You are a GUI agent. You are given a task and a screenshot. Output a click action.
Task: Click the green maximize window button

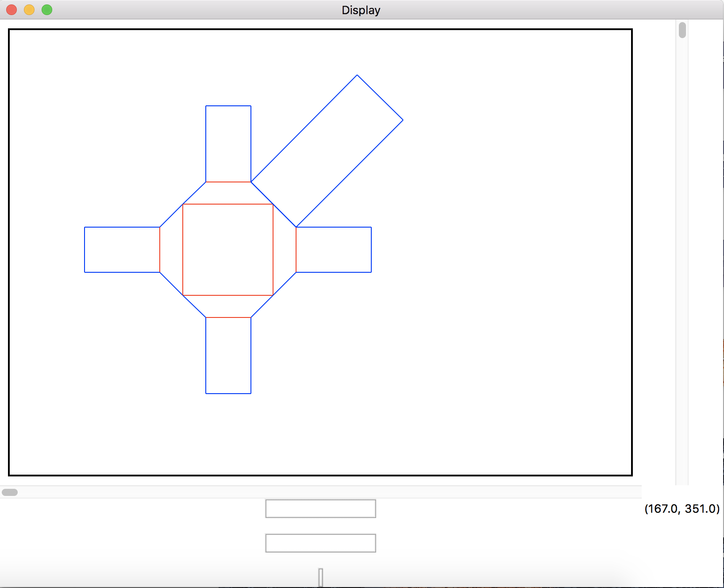pos(47,10)
